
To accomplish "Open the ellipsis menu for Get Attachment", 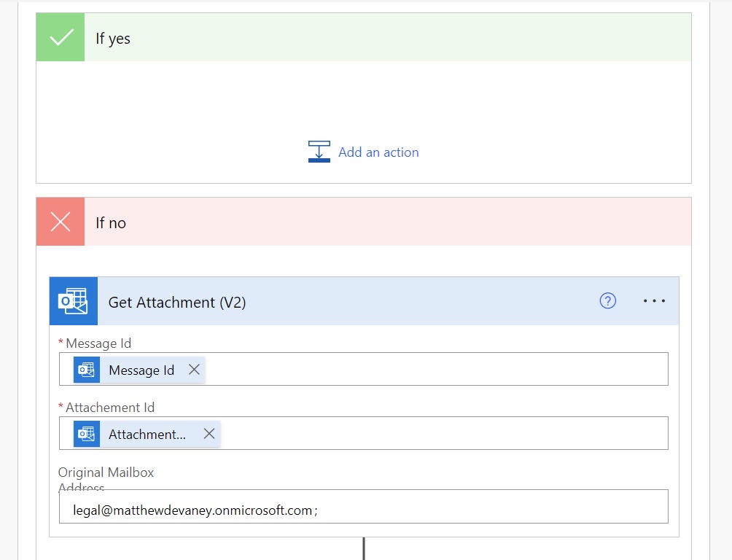I will (x=654, y=301).
